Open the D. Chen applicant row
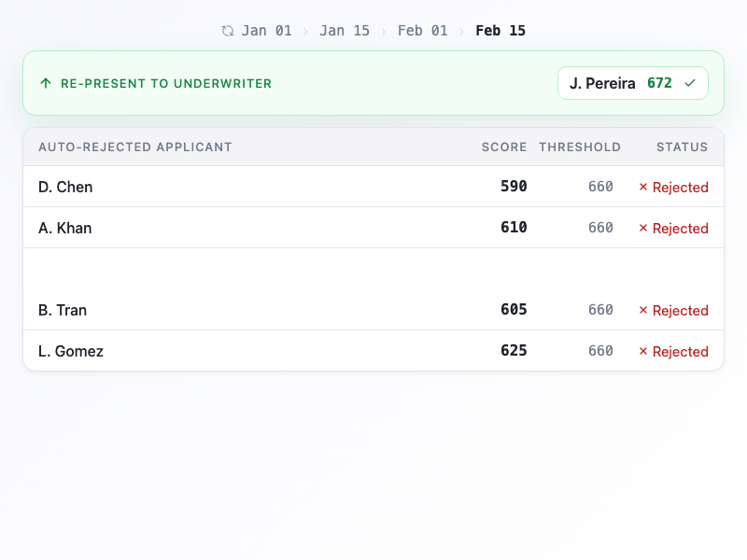Screen dimensions: 747x560 coord(65,187)
